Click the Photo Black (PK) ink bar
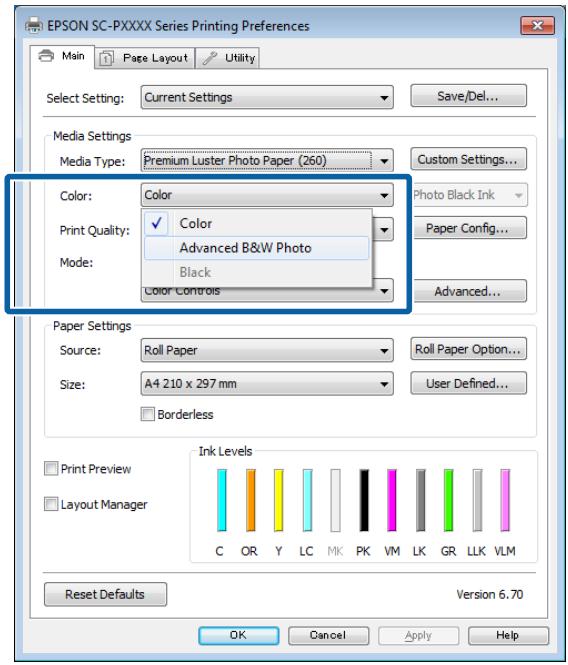568x665 pixels. pyautogui.click(x=364, y=500)
